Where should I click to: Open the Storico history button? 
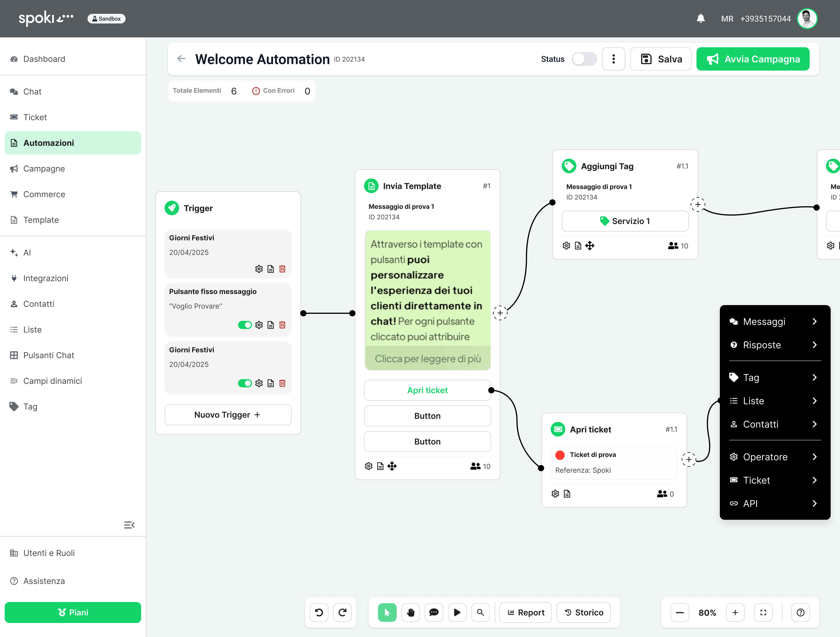584,612
